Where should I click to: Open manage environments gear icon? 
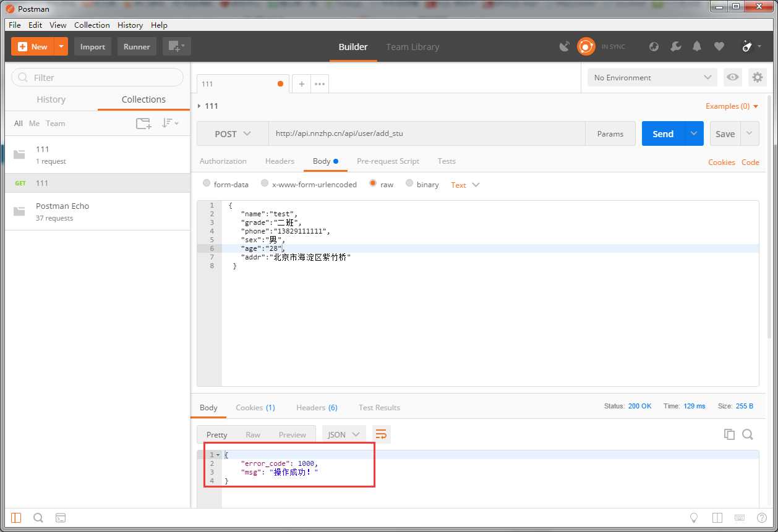758,77
